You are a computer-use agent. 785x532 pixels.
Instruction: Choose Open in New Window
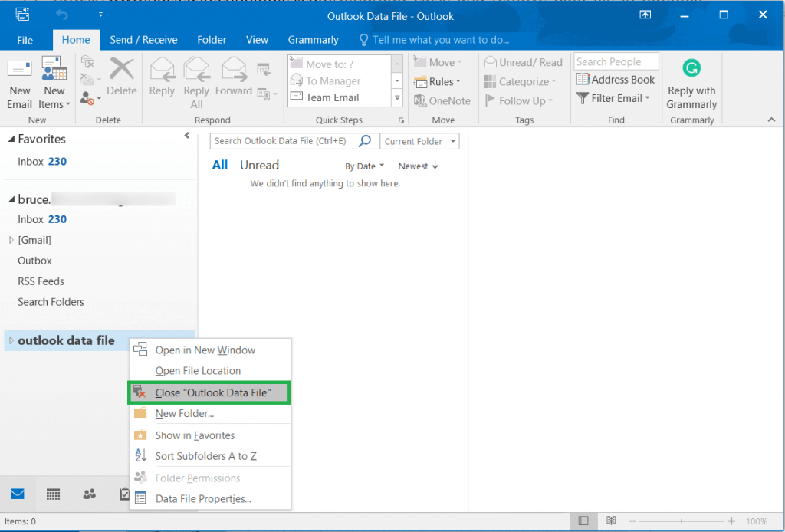pyautogui.click(x=211, y=350)
